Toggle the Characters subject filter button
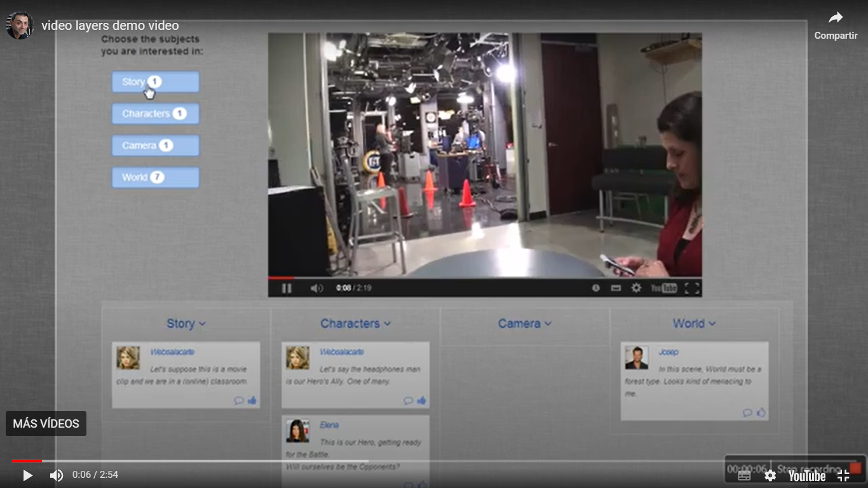Image resolution: width=868 pixels, height=488 pixels. [155, 114]
